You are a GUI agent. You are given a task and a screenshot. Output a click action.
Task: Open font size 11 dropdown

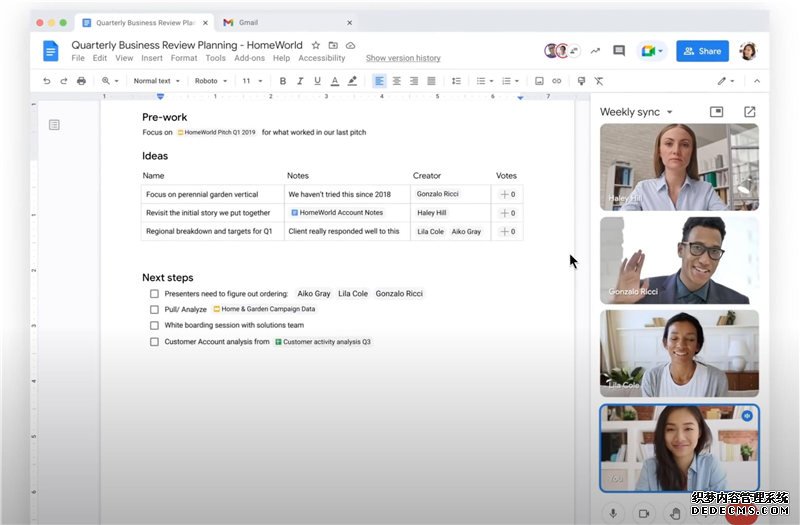pyautogui.click(x=252, y=81)
